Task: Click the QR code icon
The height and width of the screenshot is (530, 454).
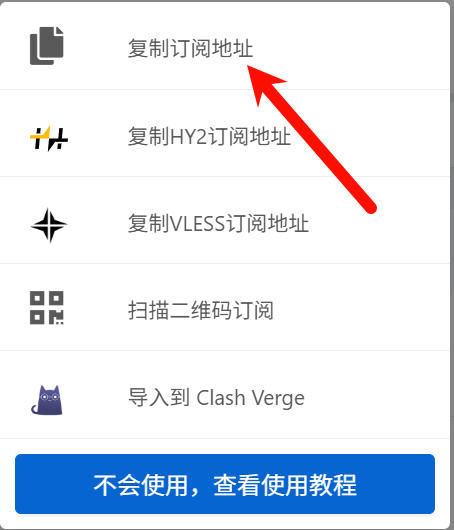Action: point(47,308)
